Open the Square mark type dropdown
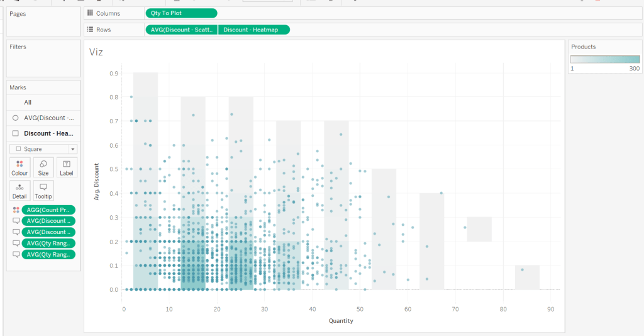The height and width of the screenshot is (336, 644). pyautogui.click(x=43, y=149)
